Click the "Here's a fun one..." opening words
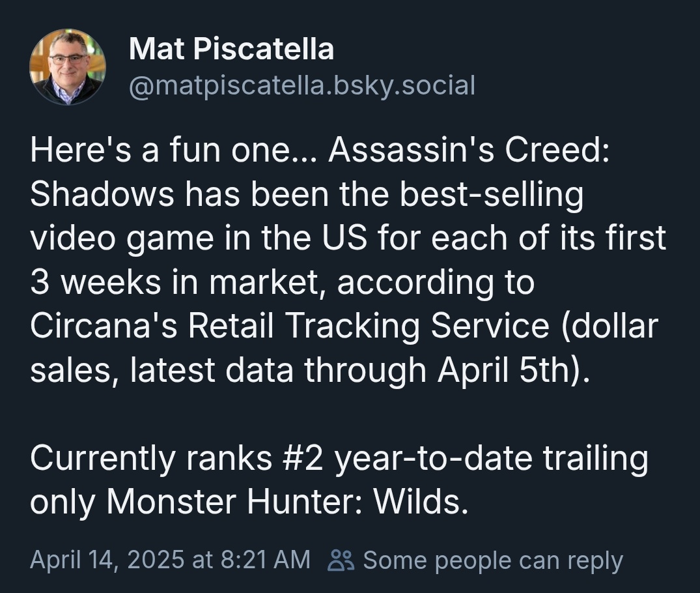 point(174,151)
